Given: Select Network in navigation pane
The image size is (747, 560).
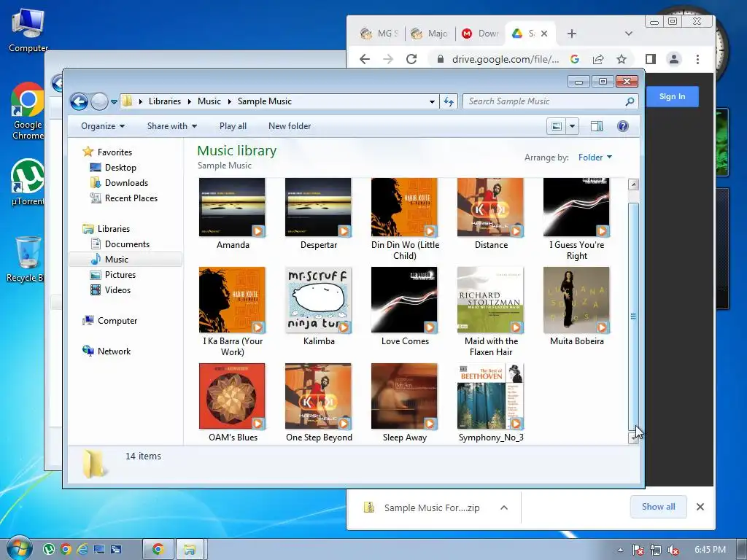Looking at the screenshot, I should pos(114,351).
